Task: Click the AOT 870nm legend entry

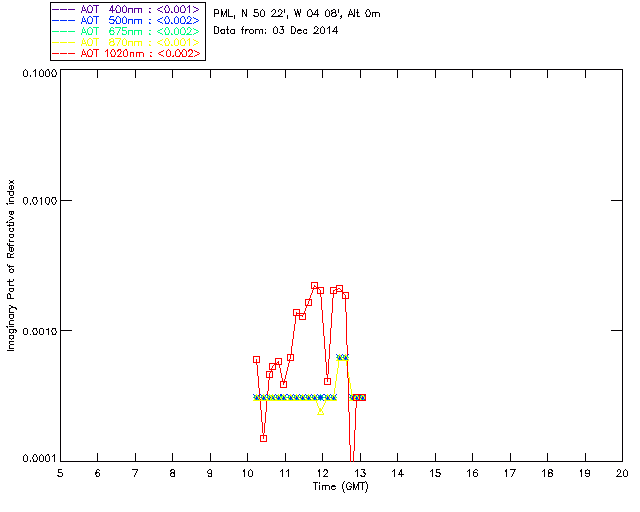Action: coord(127,42)
